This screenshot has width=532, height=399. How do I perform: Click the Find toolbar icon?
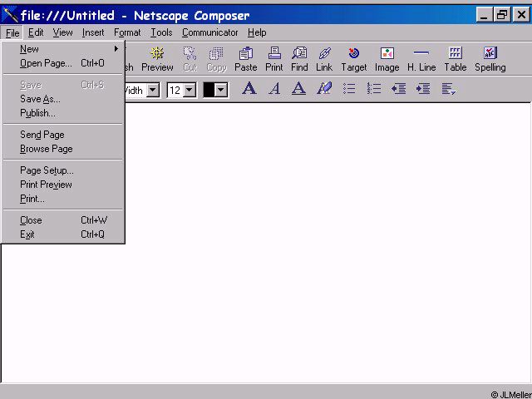coord(299,59)
